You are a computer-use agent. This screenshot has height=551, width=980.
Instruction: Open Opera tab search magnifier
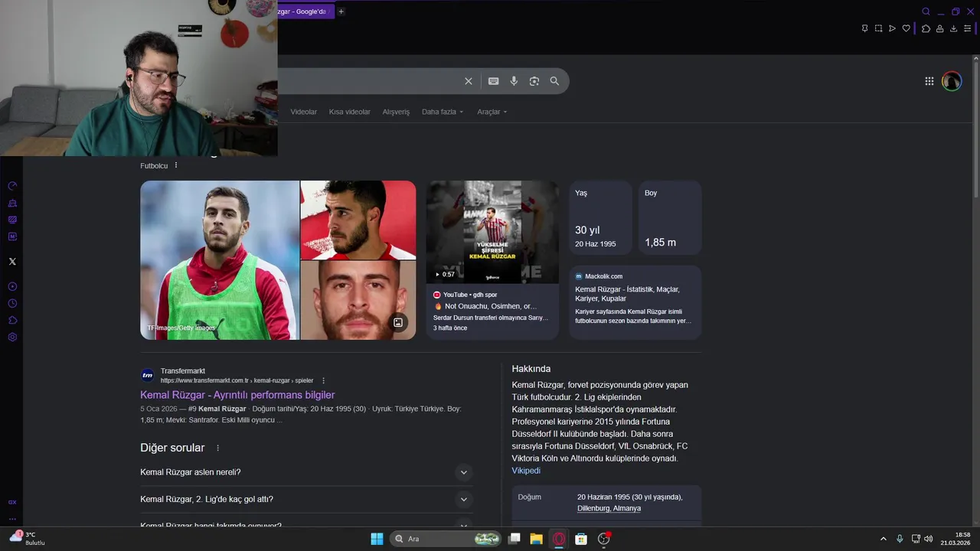pyautogui.click(x=926, y=11)
